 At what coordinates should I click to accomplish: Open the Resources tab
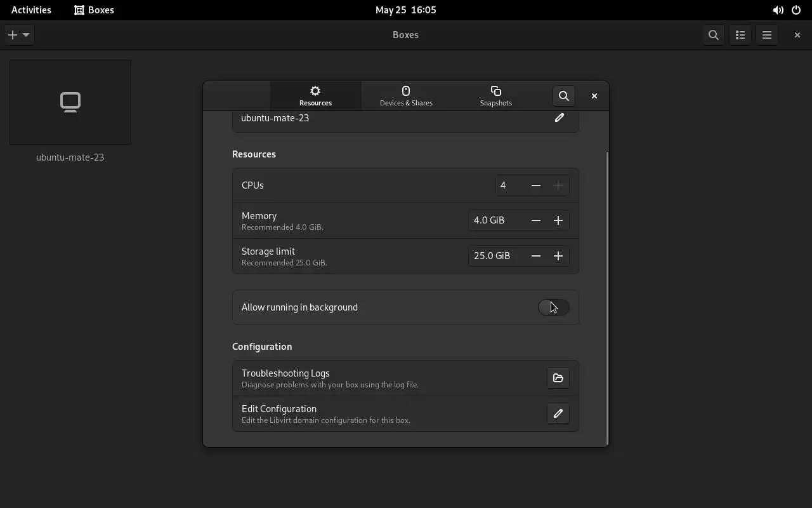pos(315,96)
